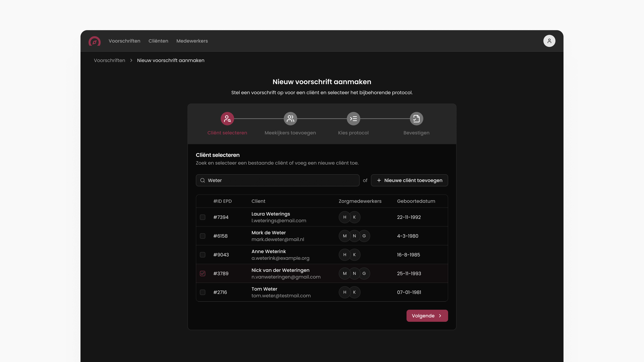Click email mark.deweter@mail.nl

pyautogui.click(x=278, y=239)
